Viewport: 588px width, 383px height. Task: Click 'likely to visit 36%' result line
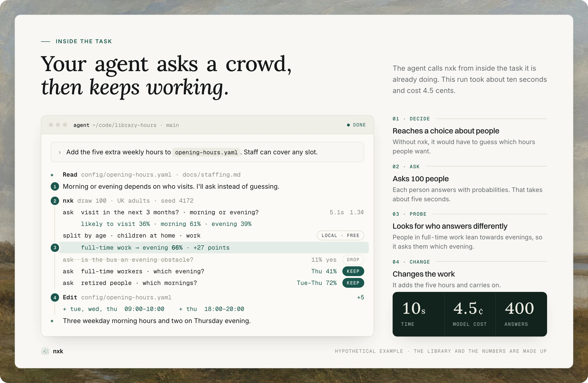166,224
